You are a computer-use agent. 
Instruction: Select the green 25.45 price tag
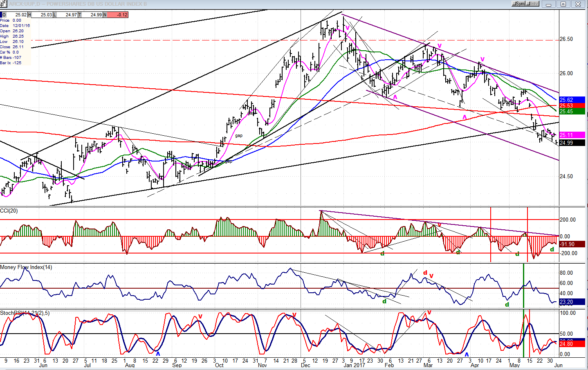coord(572,111)
